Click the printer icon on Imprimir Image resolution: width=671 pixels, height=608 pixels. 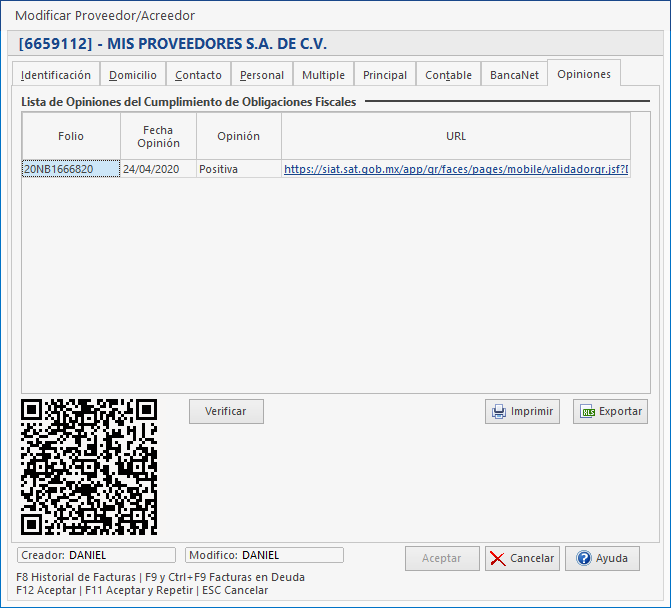pos(498,412)
